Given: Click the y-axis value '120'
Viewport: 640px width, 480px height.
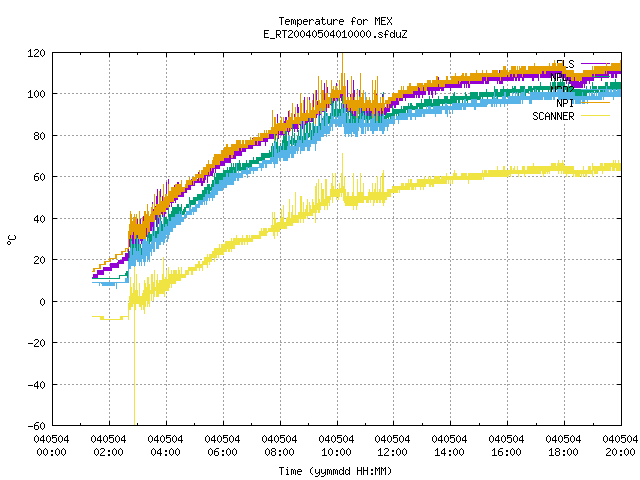Looking at the screenshot, I should (36, 53).
